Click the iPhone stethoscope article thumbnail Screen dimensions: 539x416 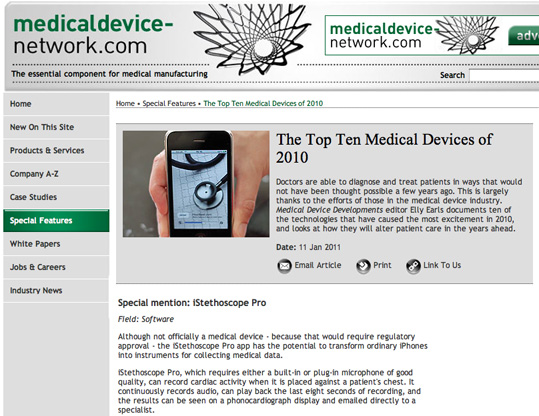tap(196, 184)
